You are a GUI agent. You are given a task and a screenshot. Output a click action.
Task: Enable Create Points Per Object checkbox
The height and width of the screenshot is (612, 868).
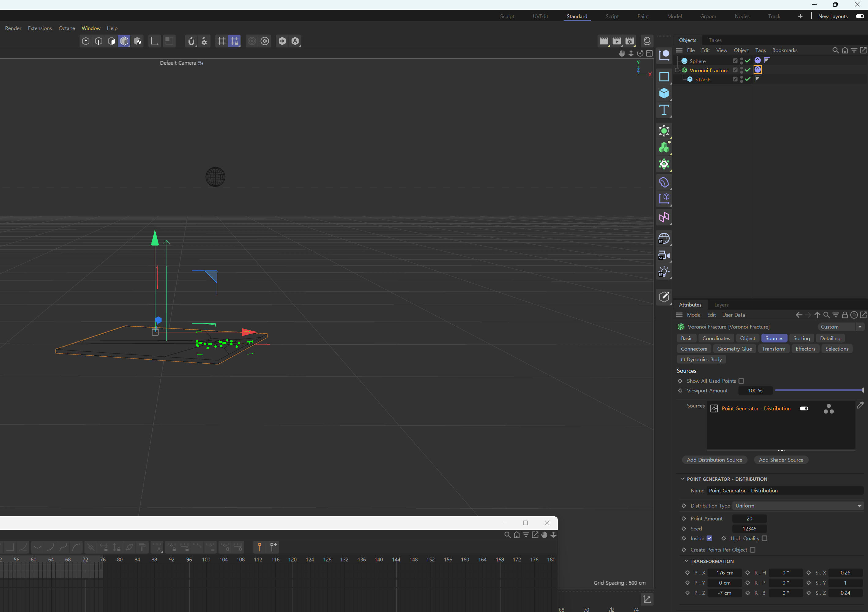coord(753,550)
